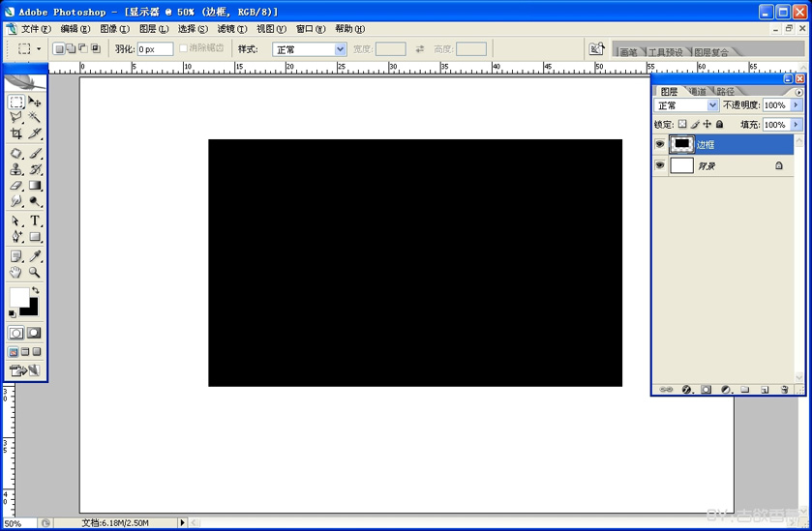
Task: Switch to Full Screen Mode
Action: click(36, 352)
